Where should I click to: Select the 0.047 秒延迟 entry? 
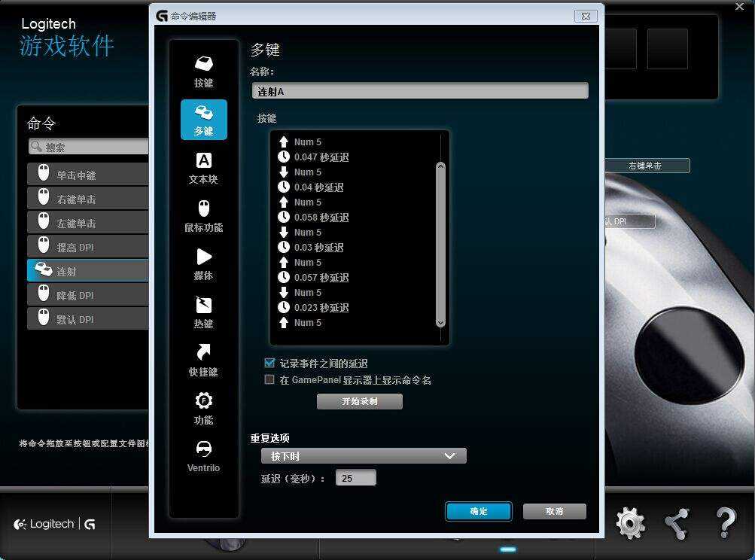313,157
